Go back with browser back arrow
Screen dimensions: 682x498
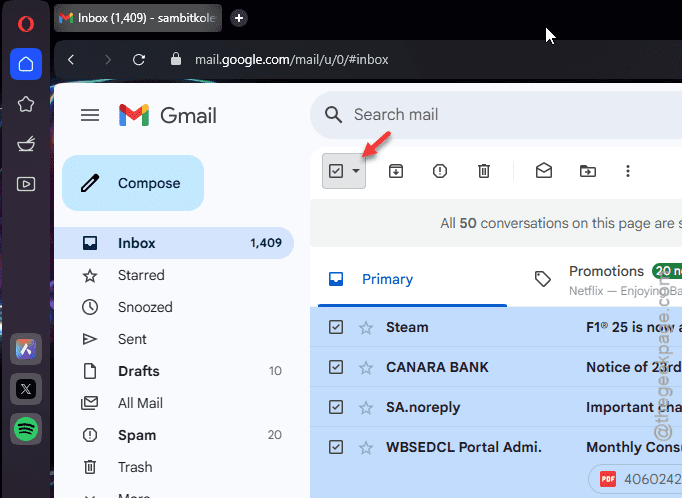click(71, 60)
